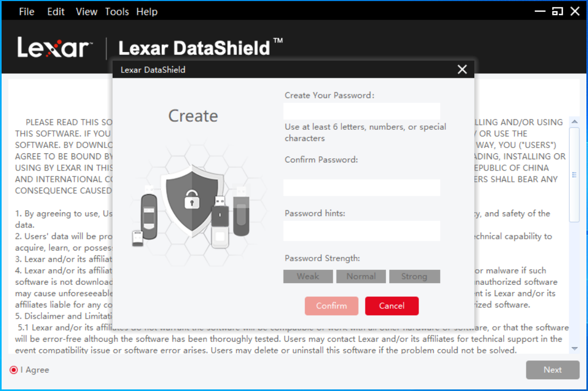588x391 pixels.
Task: Click the Password hints field
Action: [362, 231]
